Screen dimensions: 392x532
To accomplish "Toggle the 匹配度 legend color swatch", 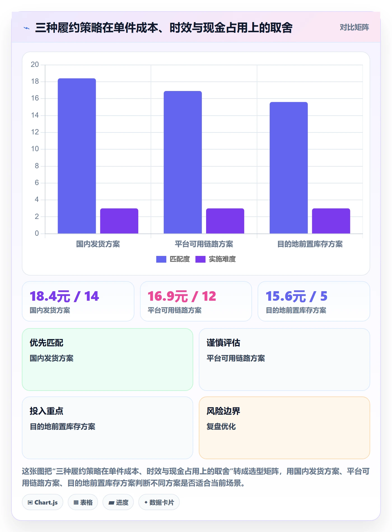I will (161, 259).
